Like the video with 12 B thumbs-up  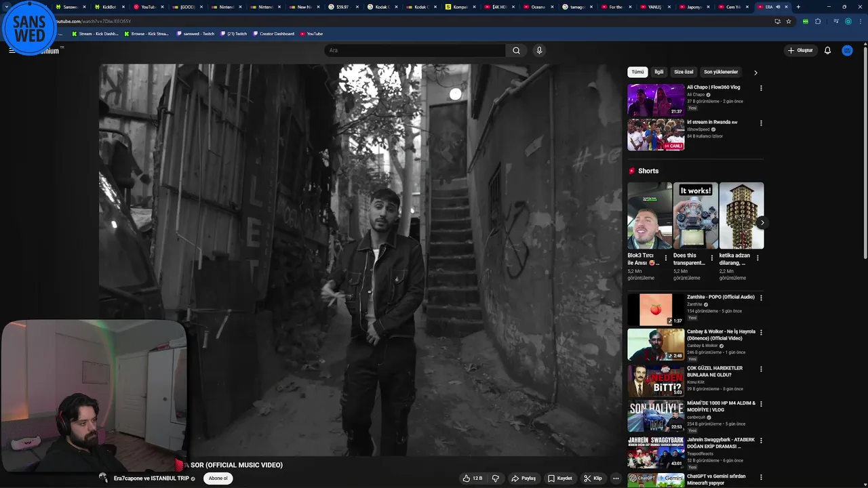(473, 479)
